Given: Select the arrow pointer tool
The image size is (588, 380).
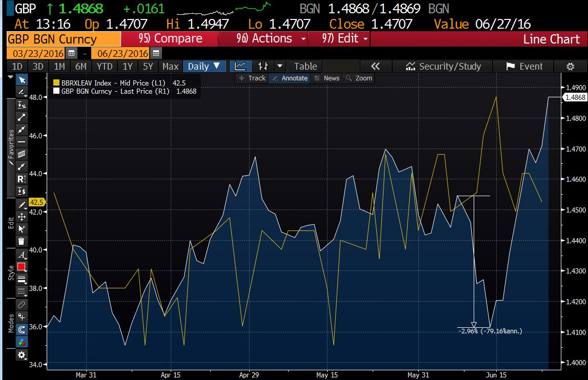Looking at the screenshot, I should [x=22, y=80].
